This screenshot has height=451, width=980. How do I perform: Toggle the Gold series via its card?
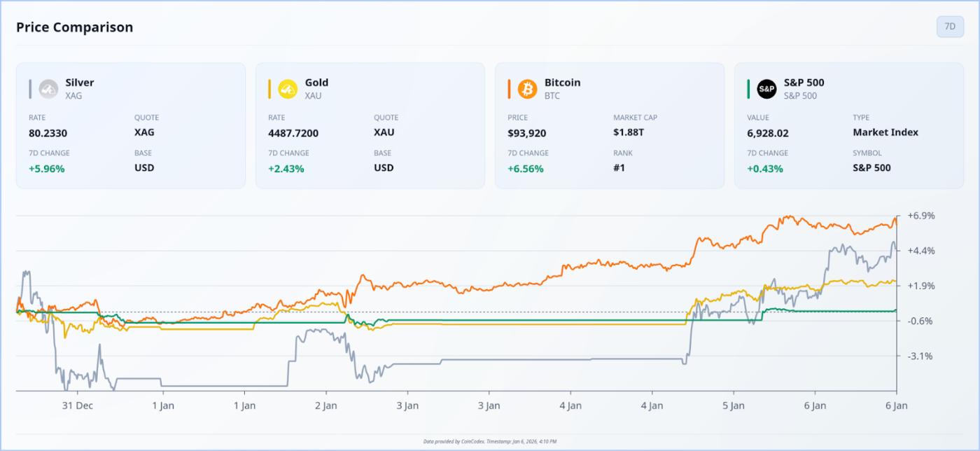pos(370,125)
